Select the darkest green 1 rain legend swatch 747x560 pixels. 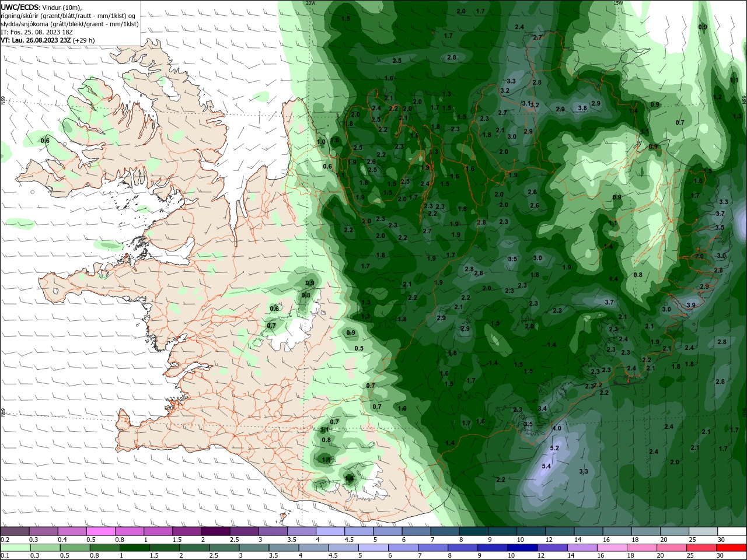[x=134, y=548]
